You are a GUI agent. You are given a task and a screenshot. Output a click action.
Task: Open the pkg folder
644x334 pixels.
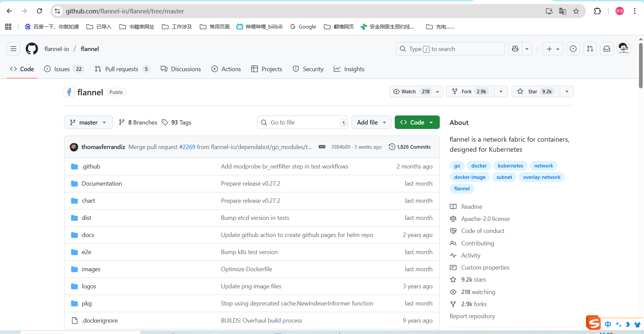pos(87,303)
